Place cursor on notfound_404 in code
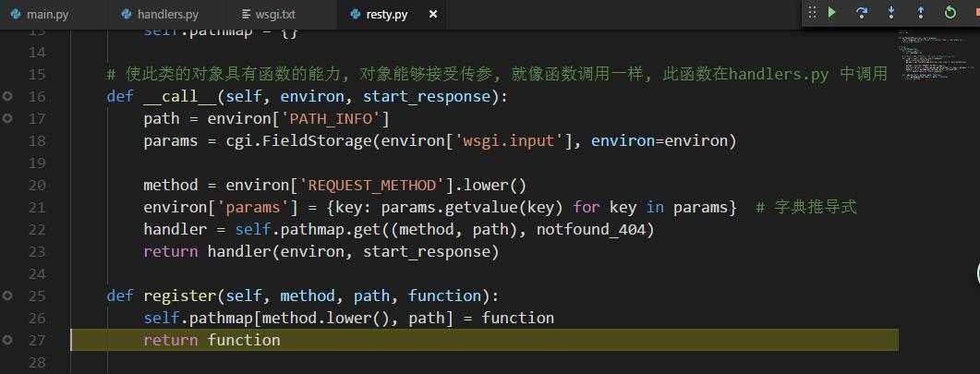This screenshot has height=374, width=980. [590, 229]
